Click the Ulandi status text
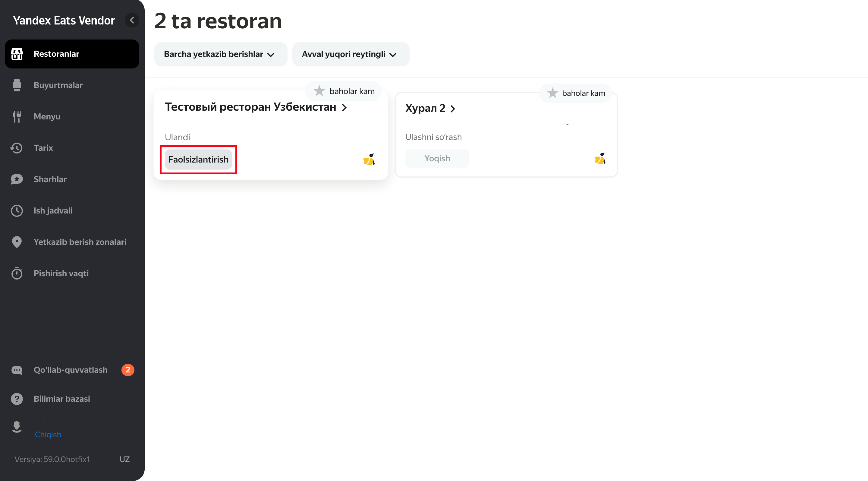 [x=177, y=137]
